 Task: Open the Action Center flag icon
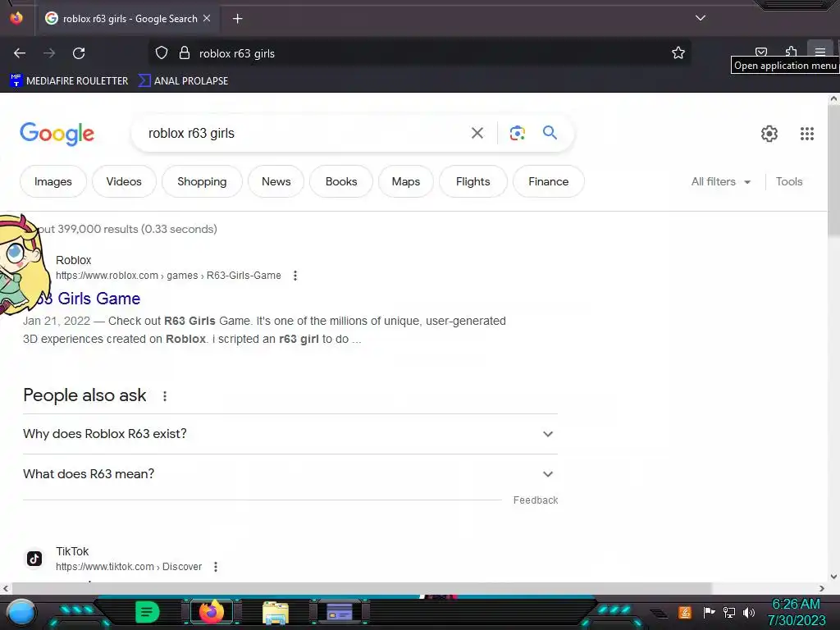(x=709, y=612)
